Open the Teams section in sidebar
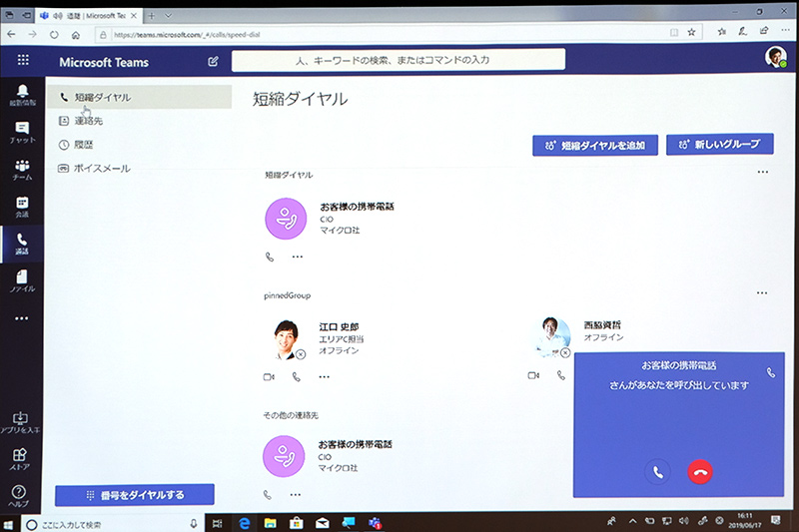 pyautogui.click(x=22, y=170)
